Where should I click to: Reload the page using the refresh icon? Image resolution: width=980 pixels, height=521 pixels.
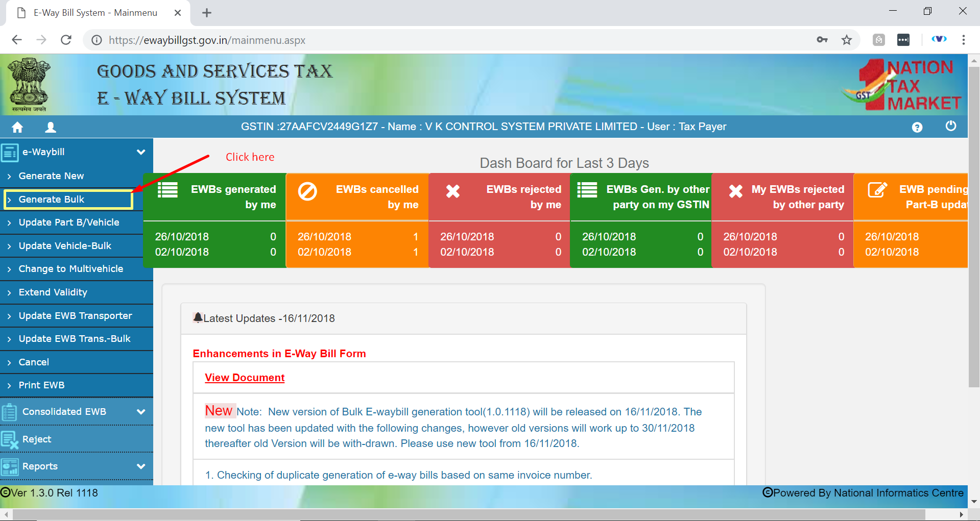point(66,40)
